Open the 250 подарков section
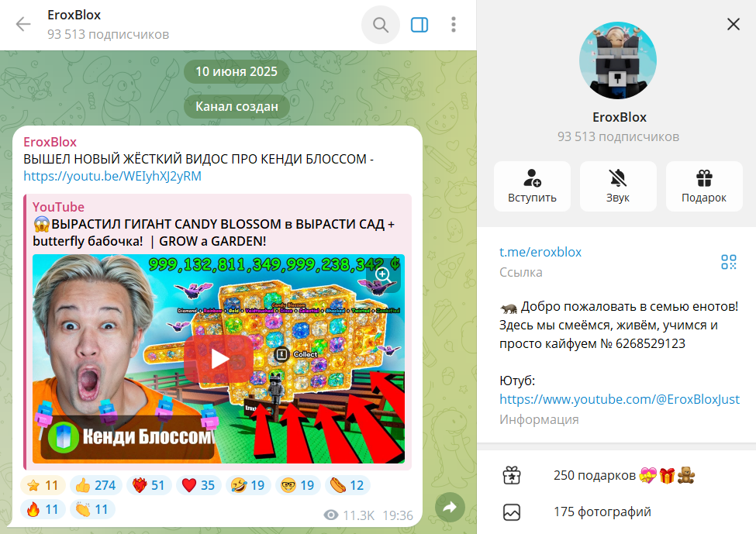 click(616, 475)
